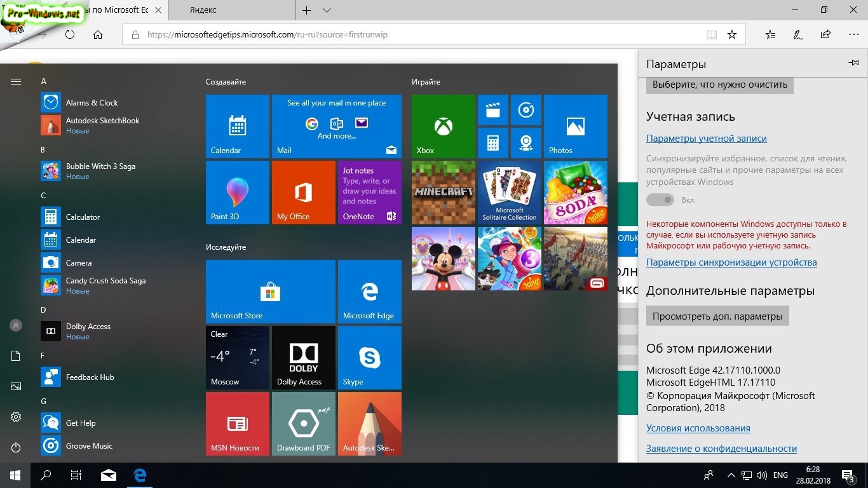Open the Minecraft game tile
868x488 pixels.
(443, 192)
